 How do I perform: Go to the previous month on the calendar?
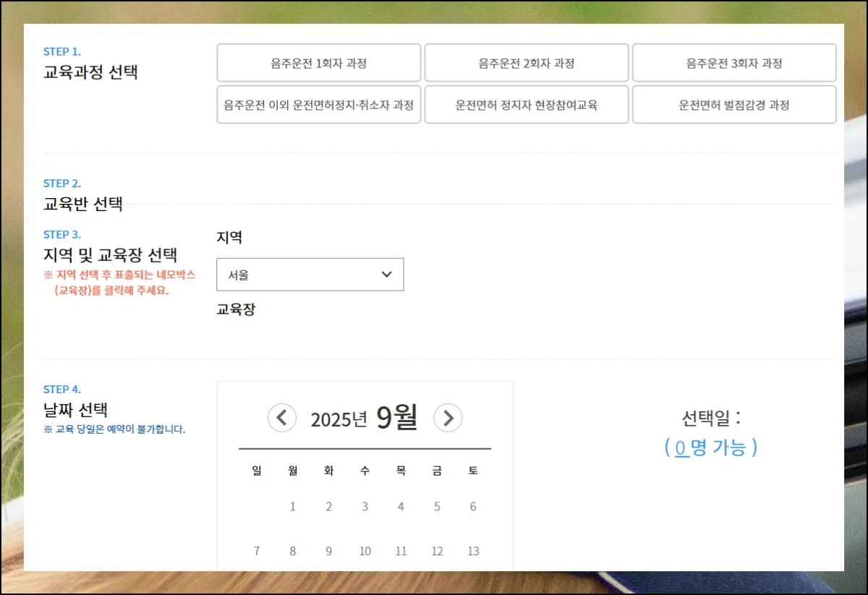[x=282, y=418]
